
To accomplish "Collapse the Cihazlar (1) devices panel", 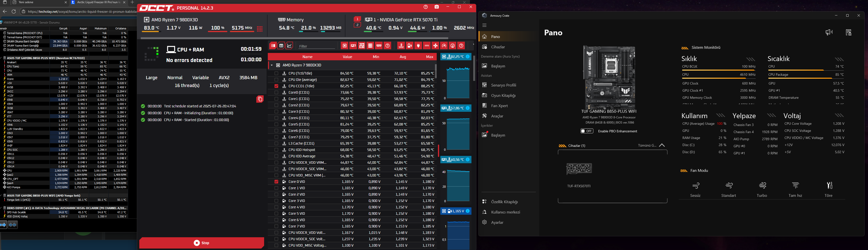I will tap(662, 145).
